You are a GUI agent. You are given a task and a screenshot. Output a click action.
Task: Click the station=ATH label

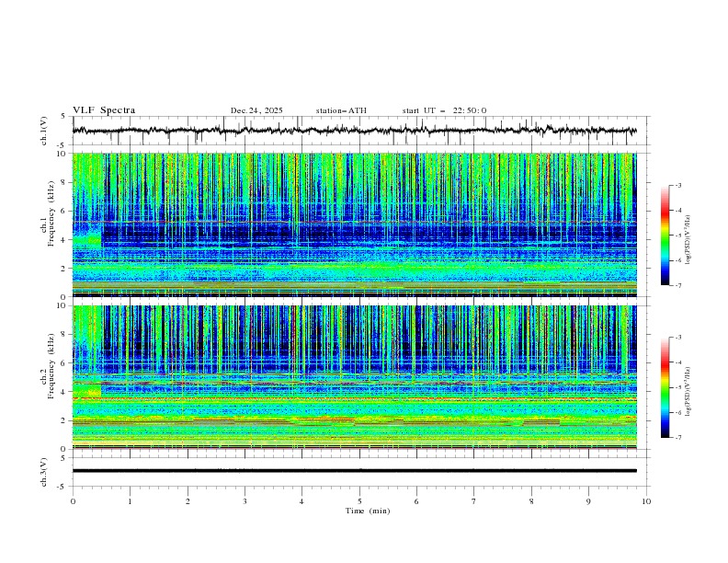[341, 110]
